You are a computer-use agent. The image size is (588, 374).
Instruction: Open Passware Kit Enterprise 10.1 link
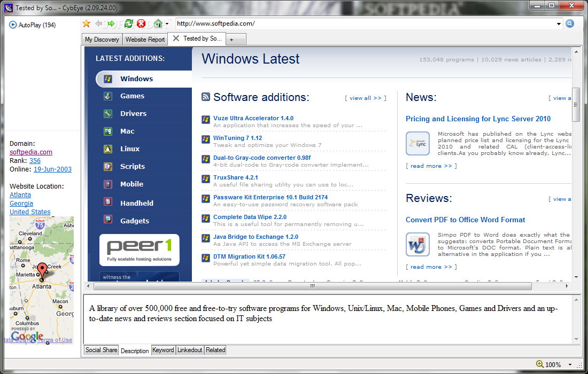click(270, 197)
